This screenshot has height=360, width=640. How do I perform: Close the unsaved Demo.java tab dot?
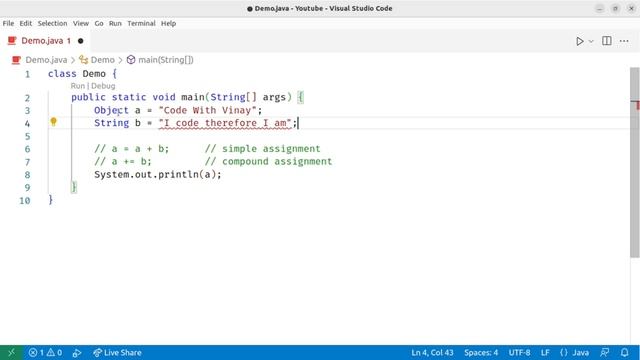point(80,41)
